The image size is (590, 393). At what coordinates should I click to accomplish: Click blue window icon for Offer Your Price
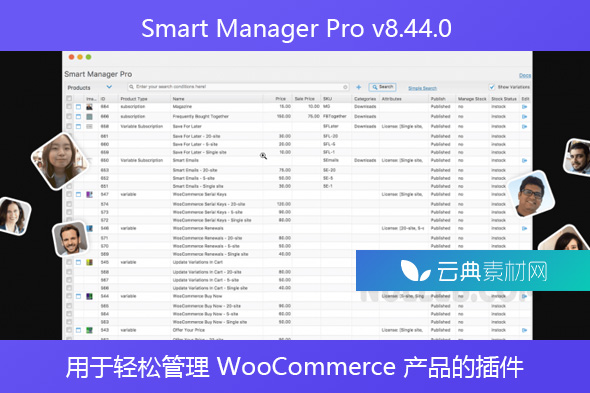78,330
